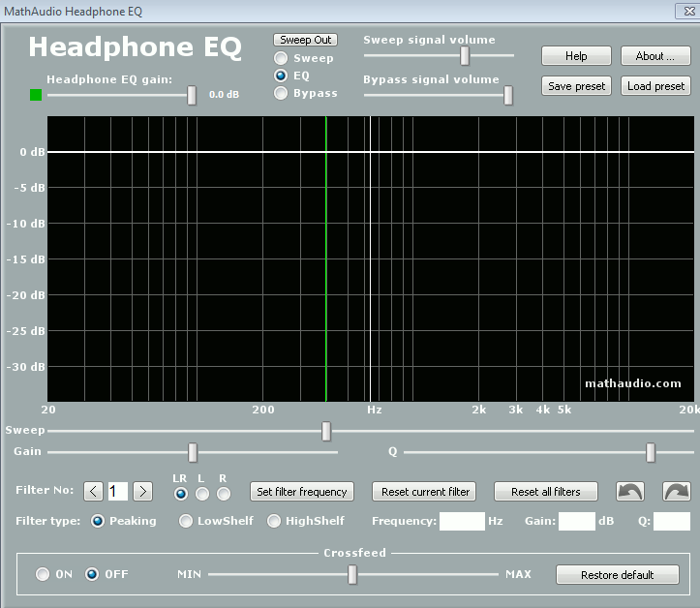Click the mathaudio.com label on graph
Viewport: 700px width, 608px height.
pyautogui.click(x=633, y=383)
